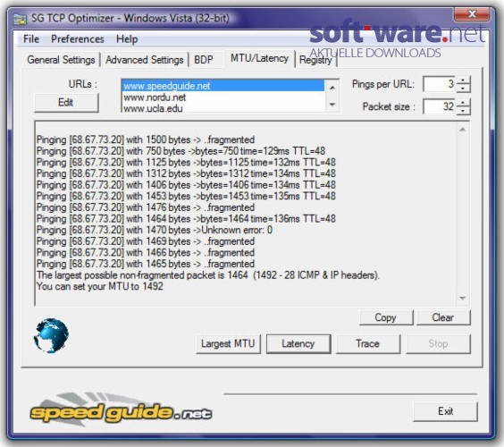This screenshot has width=504, height=447.
Task: Click the 'You can set your MTU to 1492' line
Action: 100,286
